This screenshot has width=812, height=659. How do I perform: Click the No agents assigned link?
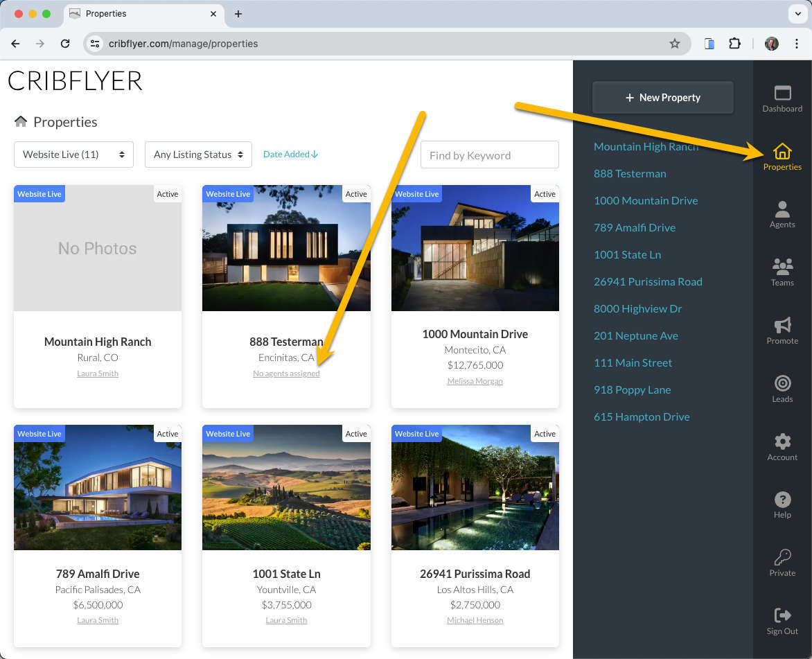click(x=286, y=374)
